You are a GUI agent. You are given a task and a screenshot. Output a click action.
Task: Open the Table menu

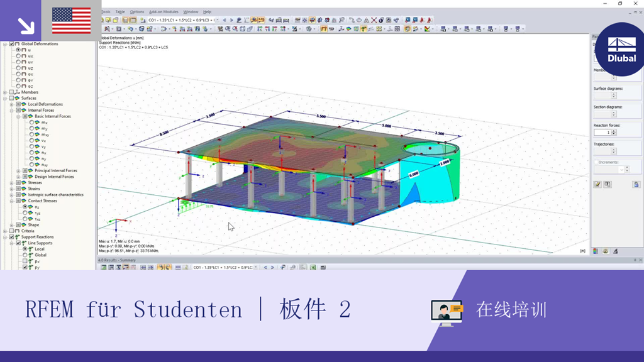click(120, 12)
